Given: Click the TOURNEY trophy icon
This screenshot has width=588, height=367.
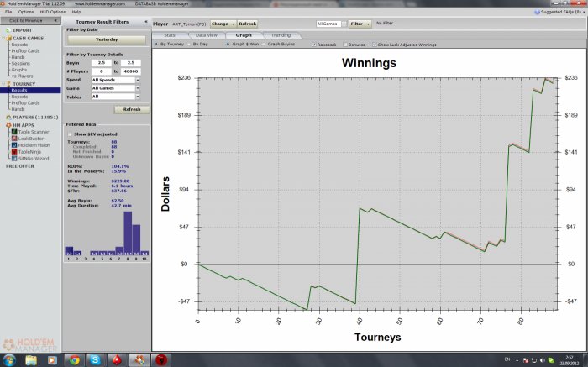Looking at the screenshot, I should pyautogui.click(x=8, y=84).
